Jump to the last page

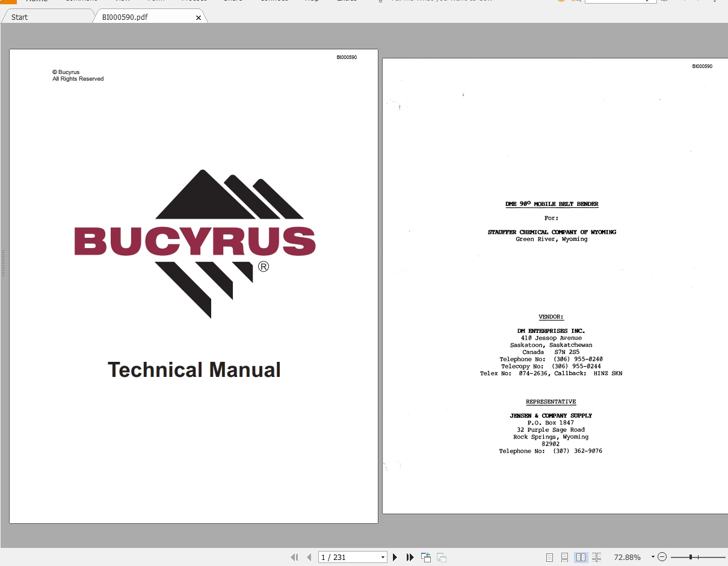coord(410,557)
